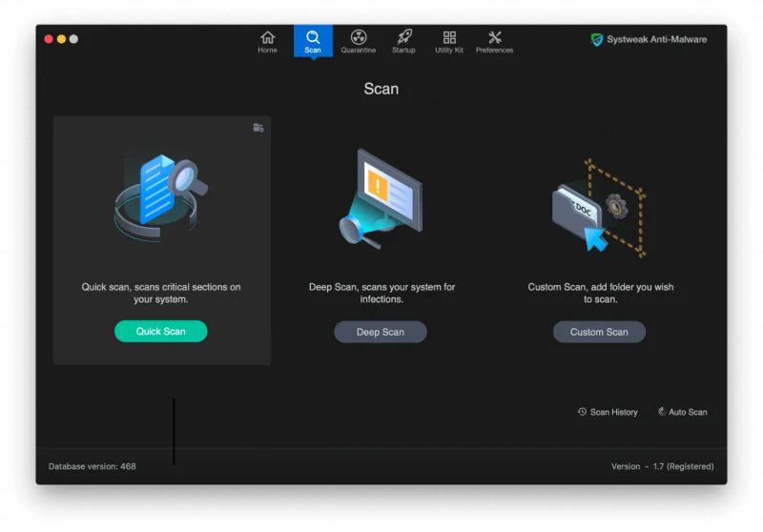Start the Quick Scan
Image resolution: width=763 pixels, height=532 pixels.
click(x=160, y=331)
